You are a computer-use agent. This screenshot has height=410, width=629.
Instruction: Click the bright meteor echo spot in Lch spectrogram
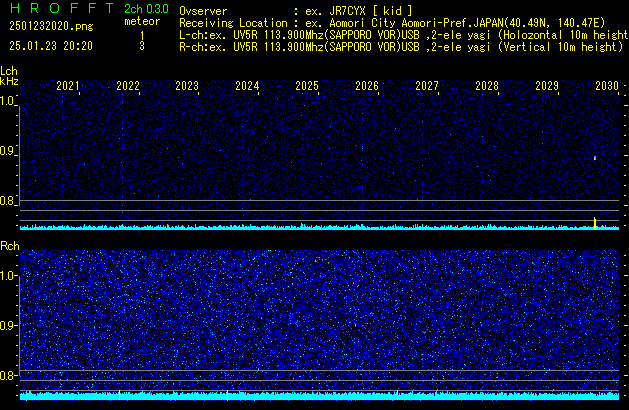point(595,158)
